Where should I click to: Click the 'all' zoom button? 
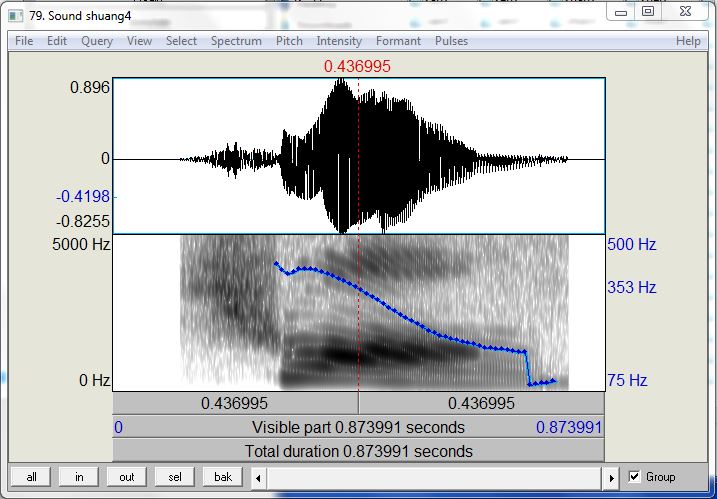31,477
